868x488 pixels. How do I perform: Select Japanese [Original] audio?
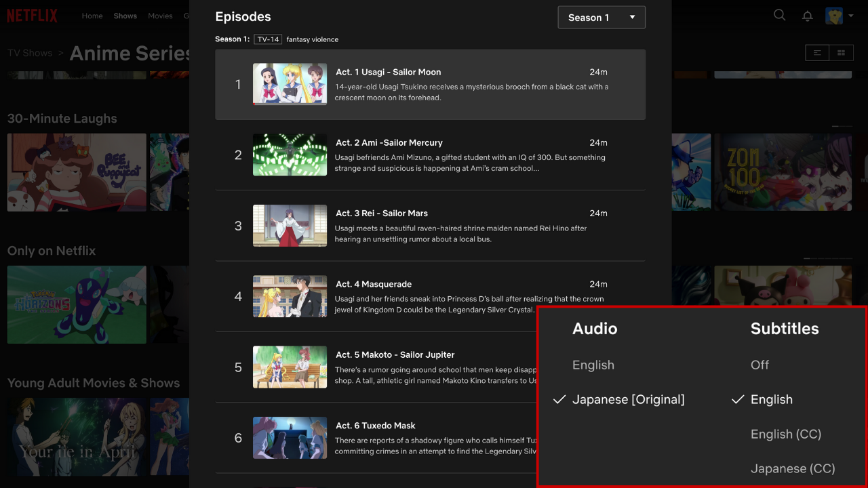[x=628, y=399]
